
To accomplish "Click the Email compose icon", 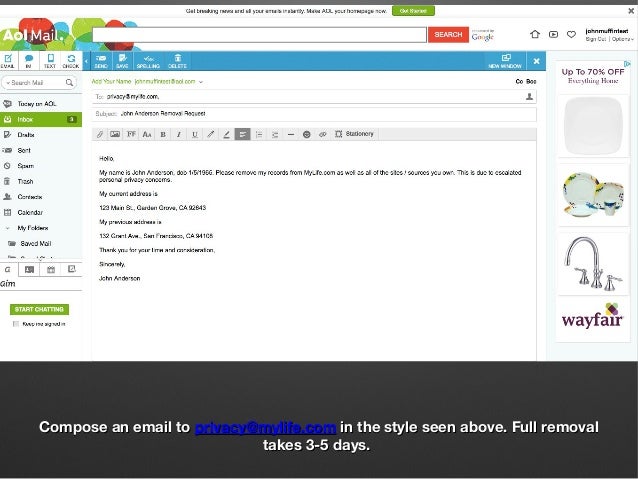I will pos(8,61).
